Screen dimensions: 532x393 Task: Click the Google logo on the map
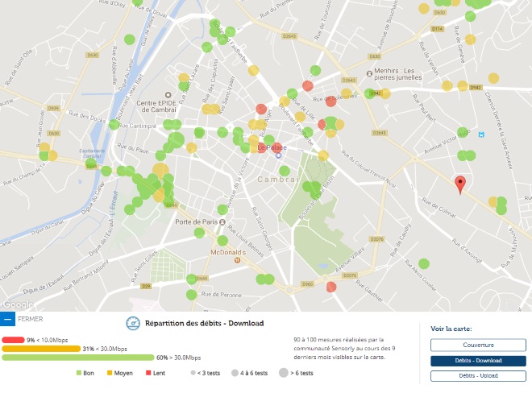coord(18,304)
